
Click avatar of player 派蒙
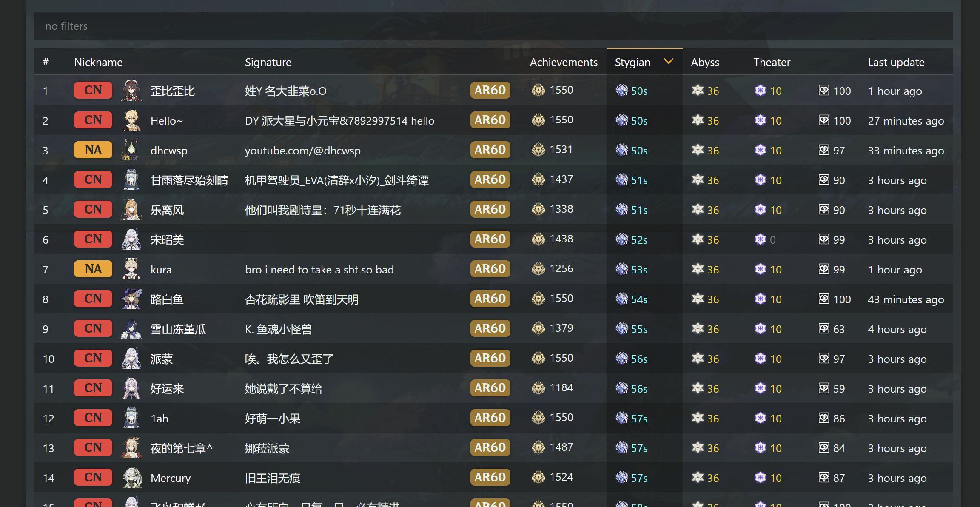pos(131,358)
